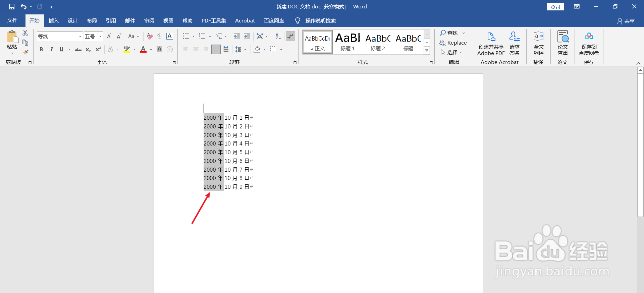Open the paper plagiarism check tool

coord(563,44)
